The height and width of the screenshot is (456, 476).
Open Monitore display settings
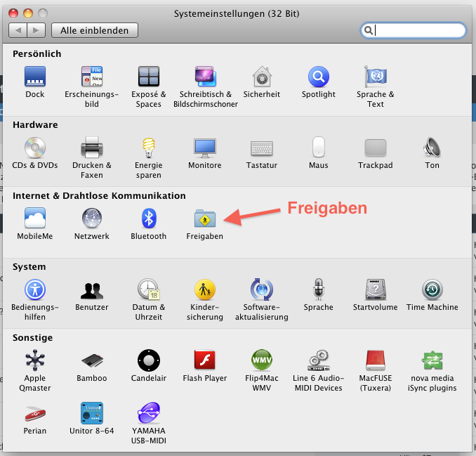205,148
